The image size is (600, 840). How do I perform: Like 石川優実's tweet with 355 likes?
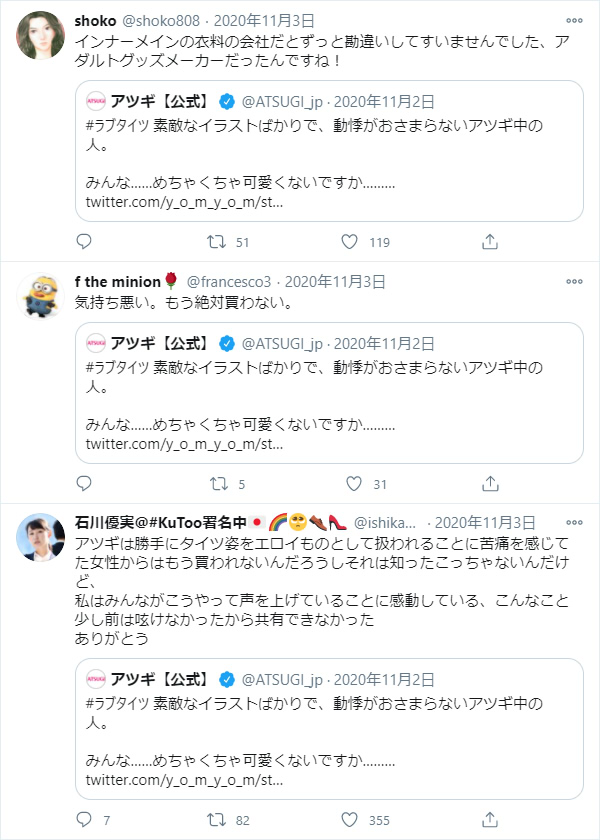tap(349, 820)
